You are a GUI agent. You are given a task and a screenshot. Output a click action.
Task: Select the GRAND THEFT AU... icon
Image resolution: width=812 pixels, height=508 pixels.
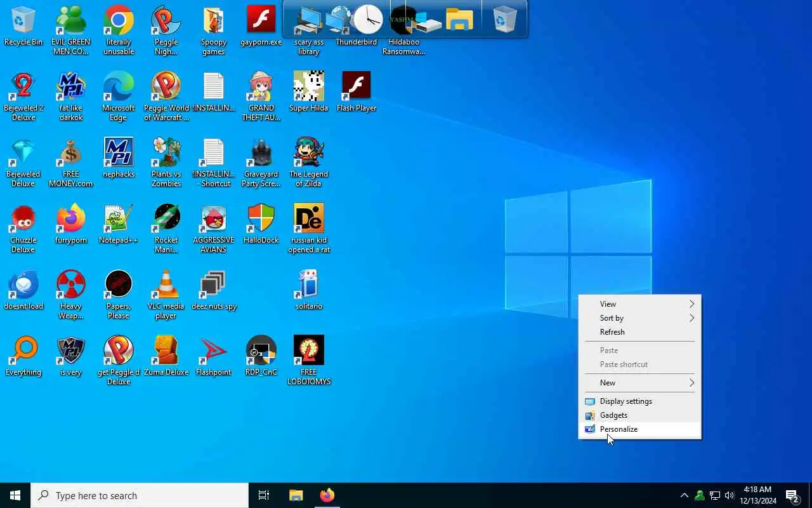[261, 97]
